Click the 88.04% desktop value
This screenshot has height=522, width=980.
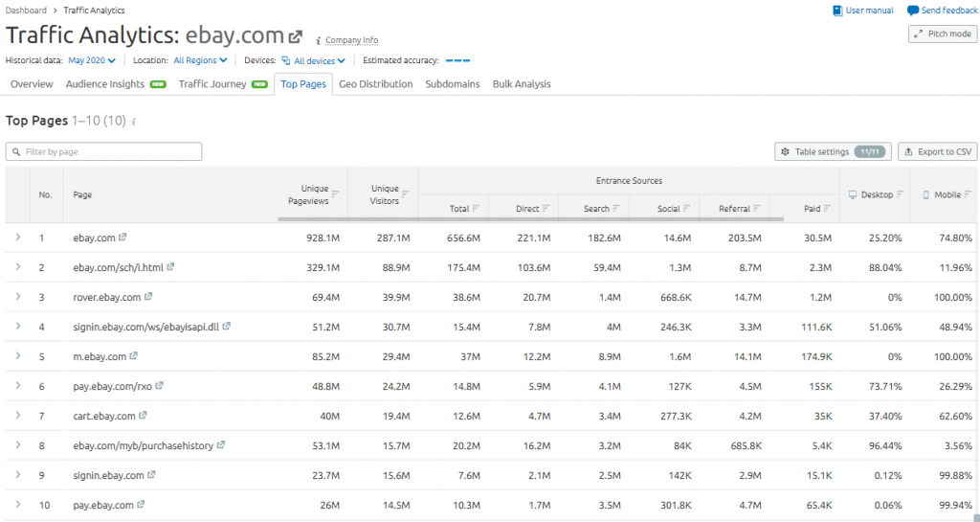click(885, 267)
